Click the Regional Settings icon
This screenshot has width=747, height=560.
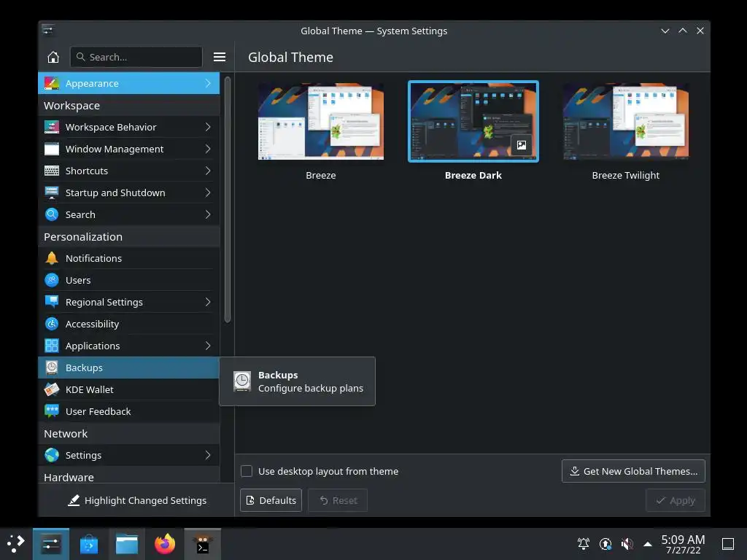(x=52, y=302)
